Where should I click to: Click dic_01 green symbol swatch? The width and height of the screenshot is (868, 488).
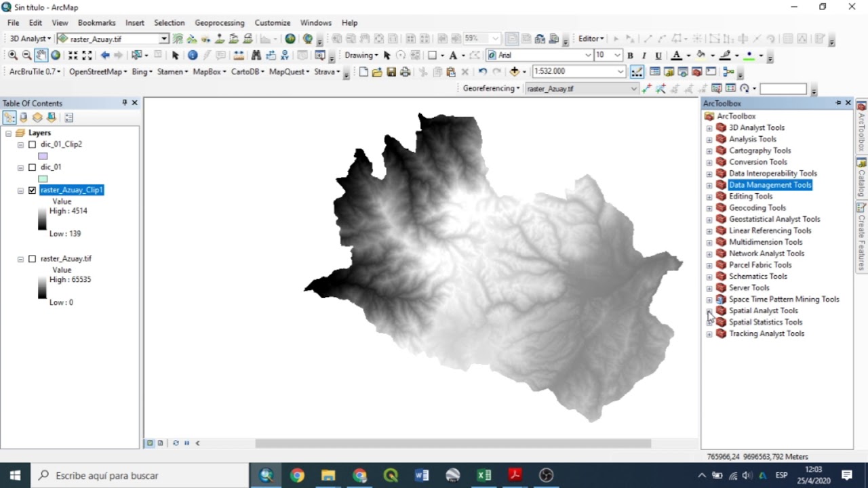(43, 179)
